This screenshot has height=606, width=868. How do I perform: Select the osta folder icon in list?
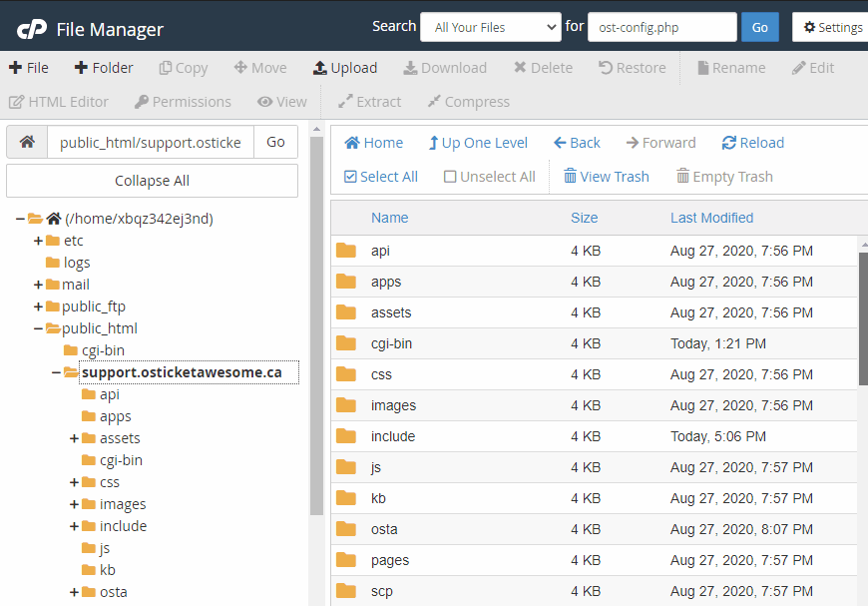click(x=346, y=529)
